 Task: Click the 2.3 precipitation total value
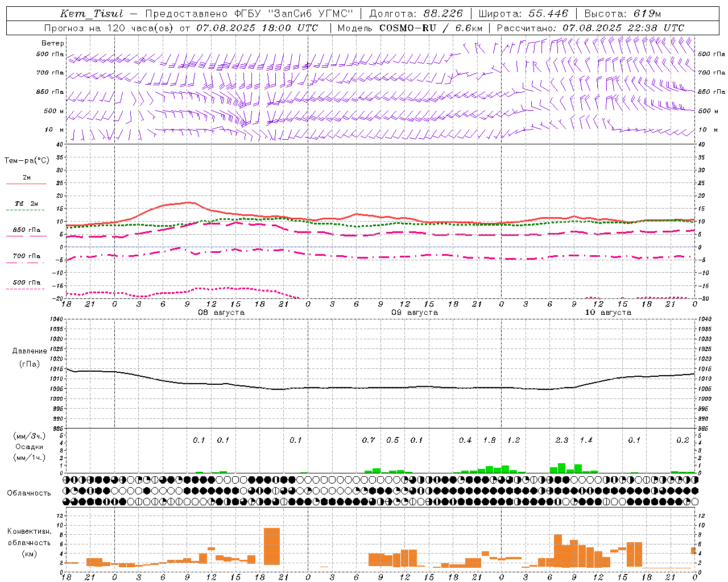[562, 440]
